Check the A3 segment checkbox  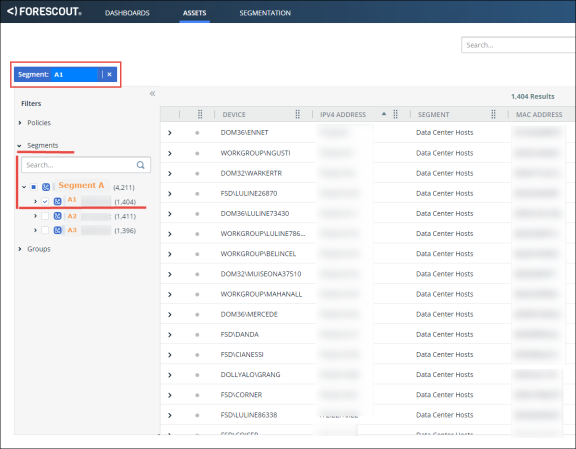[x=45, y=230]
